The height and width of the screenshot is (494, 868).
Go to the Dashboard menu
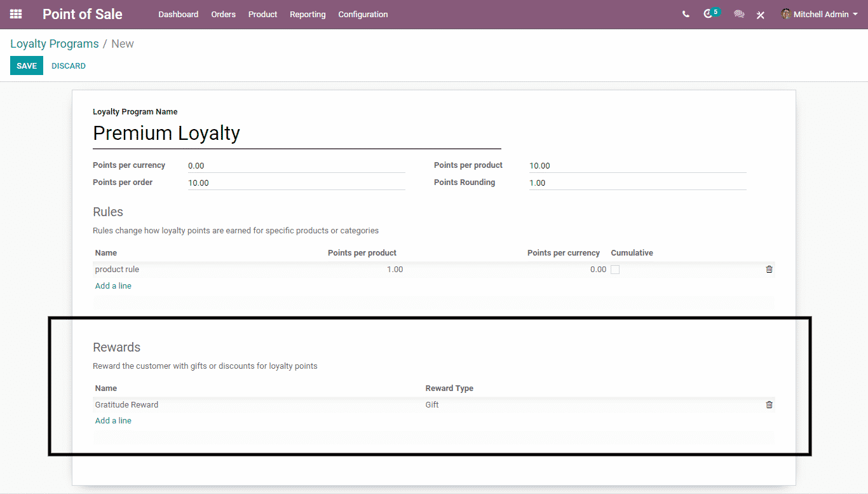click(x=178, y=14)
